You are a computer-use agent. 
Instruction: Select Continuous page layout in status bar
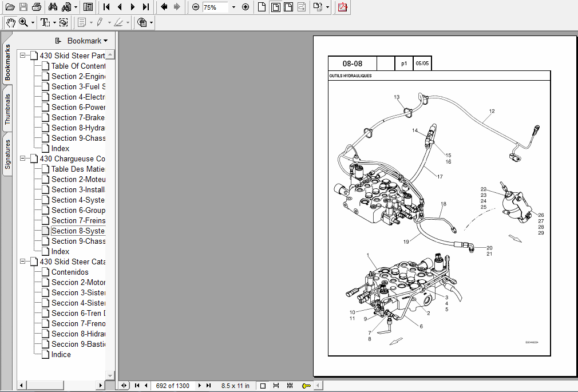(276, 386)
